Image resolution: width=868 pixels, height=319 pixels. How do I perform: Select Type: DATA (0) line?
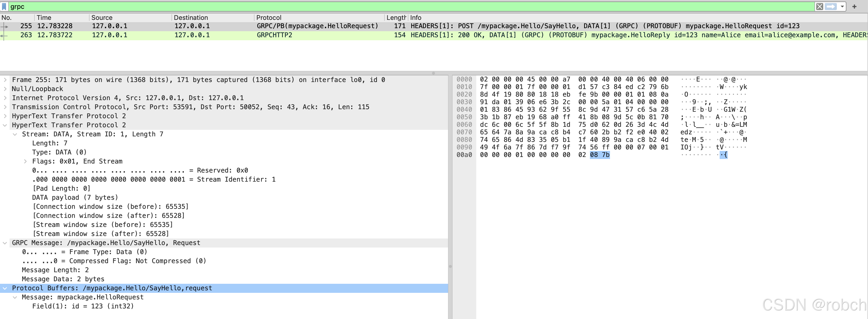(x=59, y=152)
